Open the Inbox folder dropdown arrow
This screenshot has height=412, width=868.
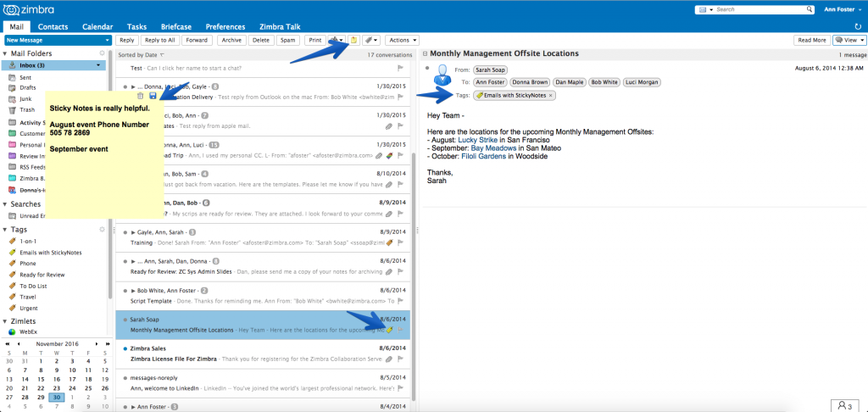98,65
